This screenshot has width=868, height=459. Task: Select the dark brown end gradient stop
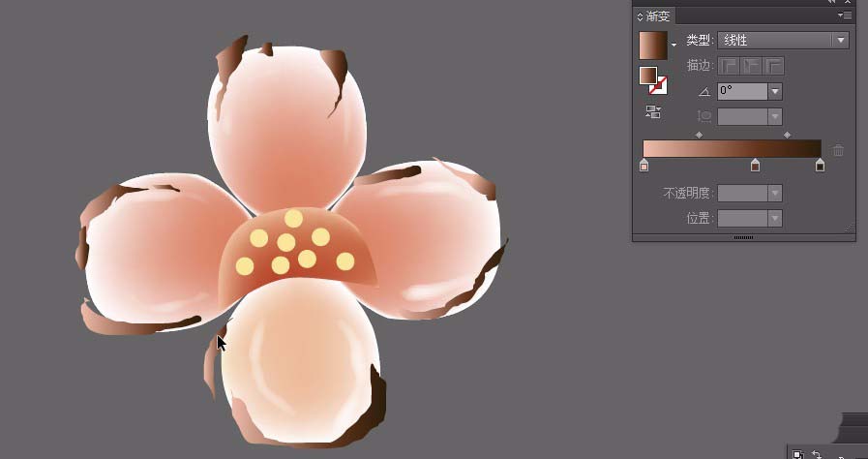click(x=821, y=165)
